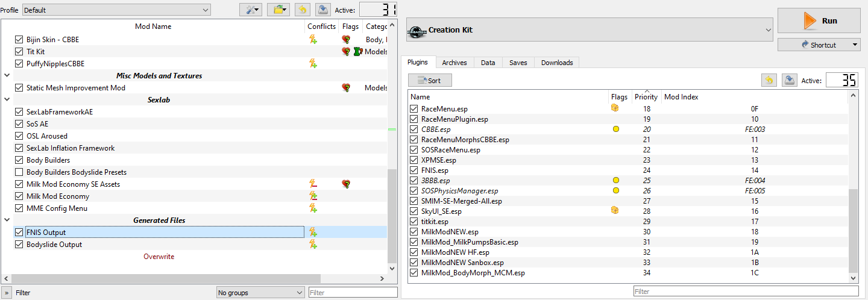868x300 pixels.
Task: Click the restore backup icon beside the mod list
Action: [302, 10]
